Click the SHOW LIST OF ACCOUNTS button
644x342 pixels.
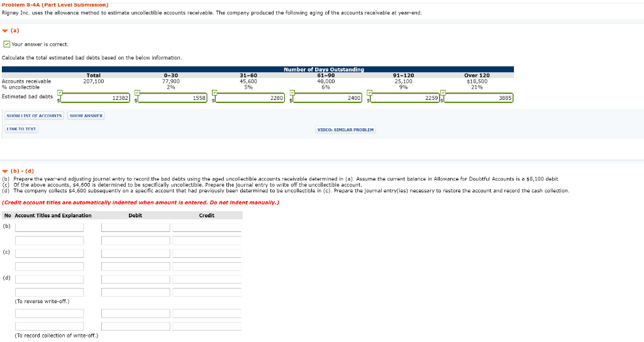pos(34,116)
